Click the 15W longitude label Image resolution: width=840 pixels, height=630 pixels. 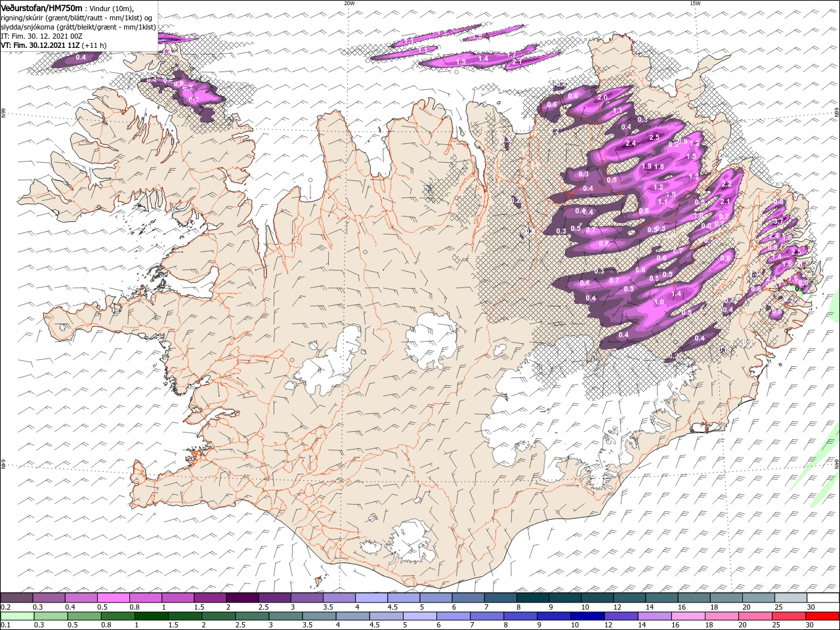[x=695, y=3]
